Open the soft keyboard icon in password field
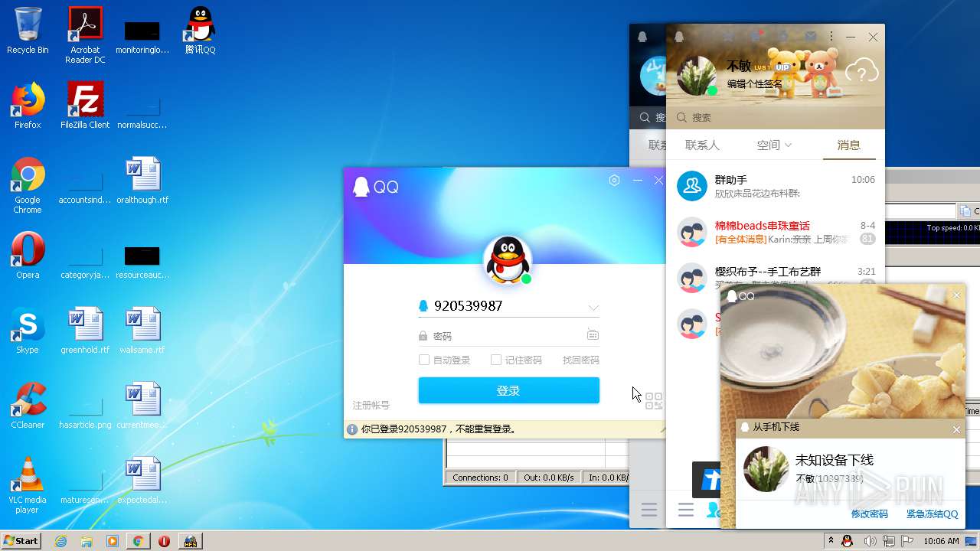 point(593,335)
